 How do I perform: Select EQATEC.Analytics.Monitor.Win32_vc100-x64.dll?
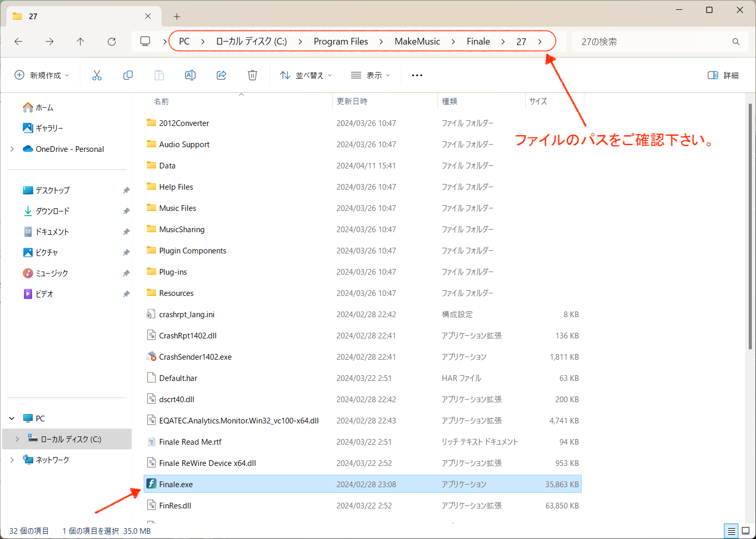coord(239,420)
